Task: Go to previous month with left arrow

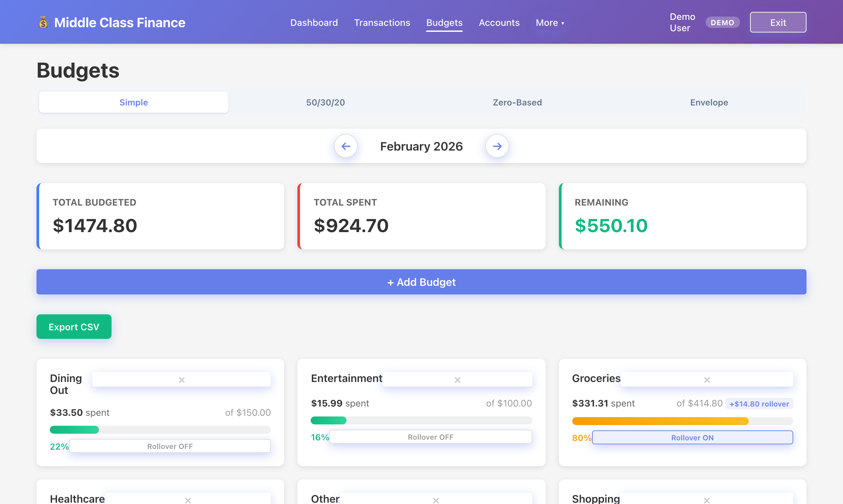Action: coord(346,146)
